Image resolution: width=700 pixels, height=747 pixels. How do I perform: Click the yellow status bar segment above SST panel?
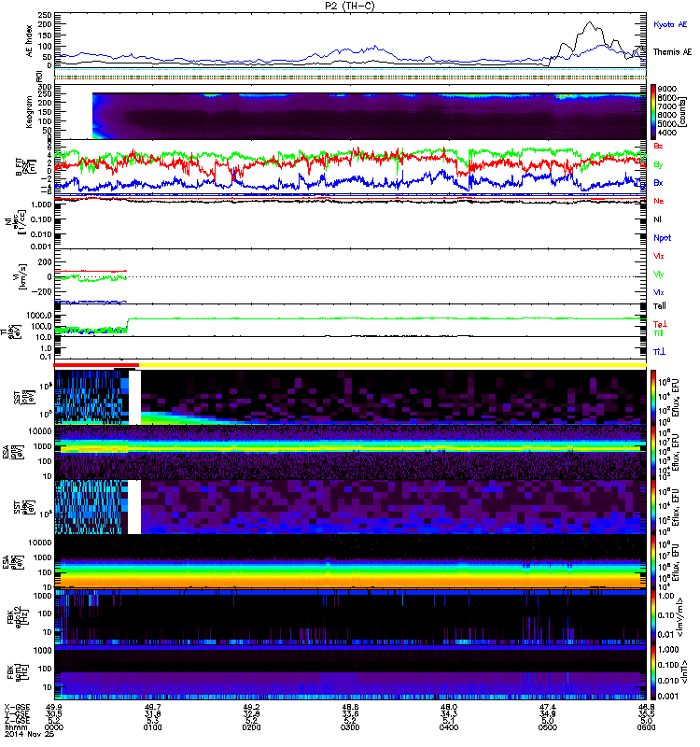(392, 365)
